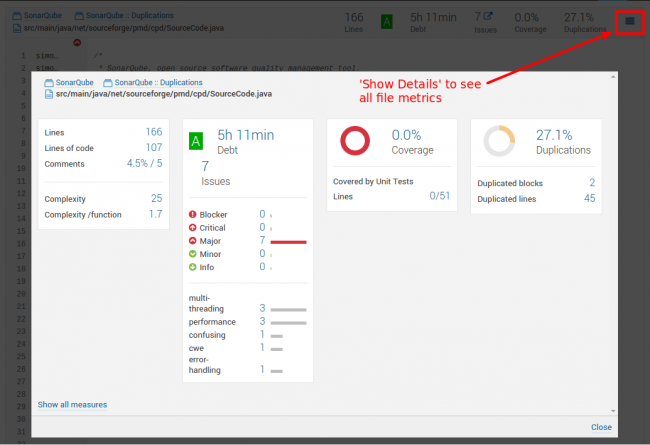Click Comments value 4.5% / 5
The height and width of the screenshot is (445, 650).
(144, 163)
